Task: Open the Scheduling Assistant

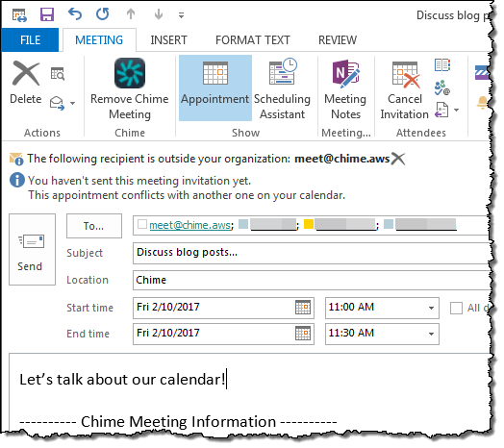Action: [x=282, y=89]
